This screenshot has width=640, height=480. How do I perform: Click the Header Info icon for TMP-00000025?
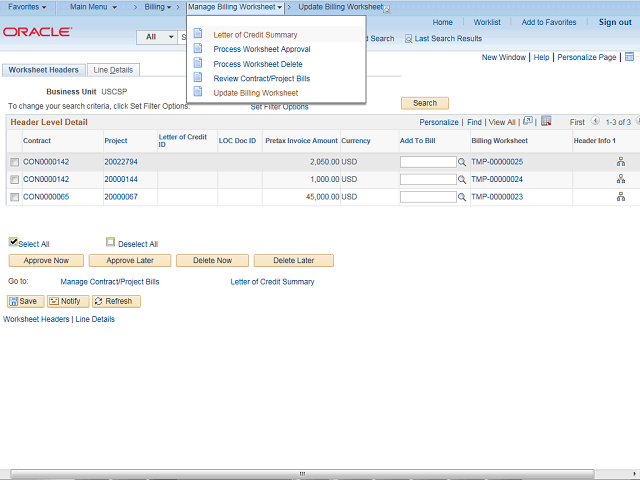(621, 162)
